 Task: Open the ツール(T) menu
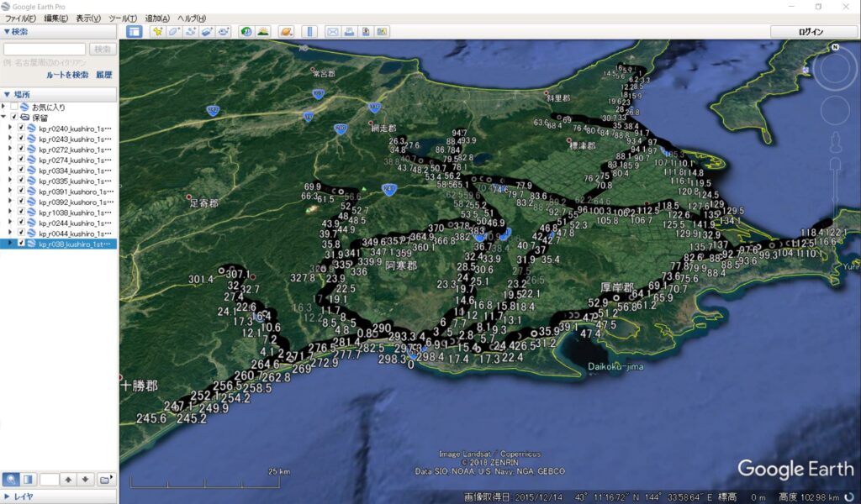tap(123, 18)
